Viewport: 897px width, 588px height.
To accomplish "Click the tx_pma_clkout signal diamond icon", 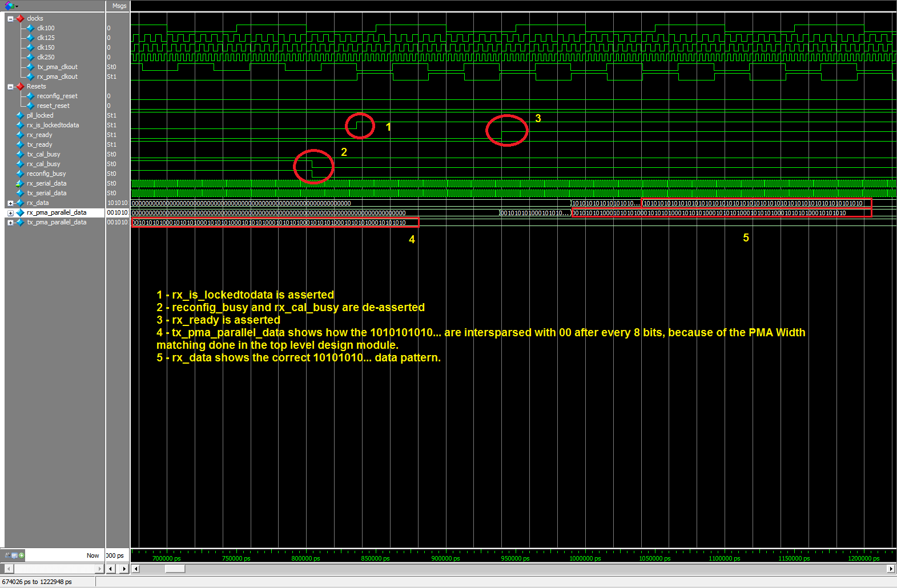I will click(x=31, y=67).
